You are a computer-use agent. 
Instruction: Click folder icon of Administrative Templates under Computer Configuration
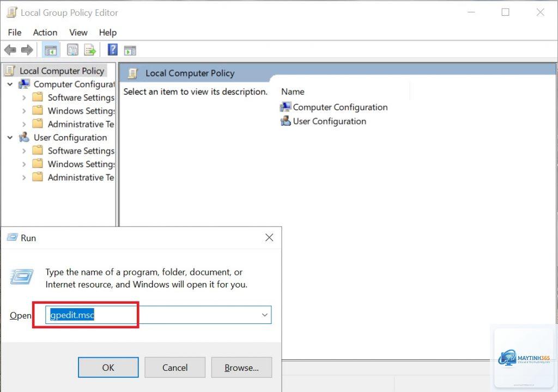(x=38, y=124)
